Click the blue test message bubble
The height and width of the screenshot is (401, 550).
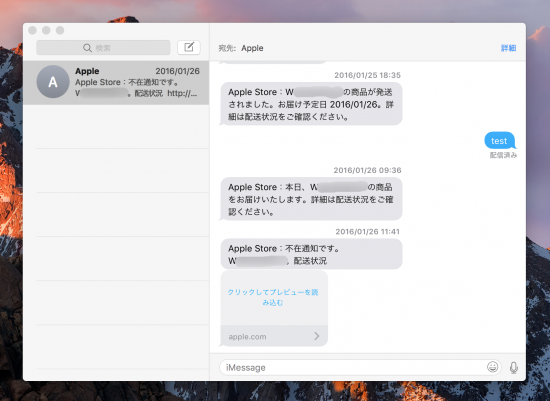pos(499,141)
